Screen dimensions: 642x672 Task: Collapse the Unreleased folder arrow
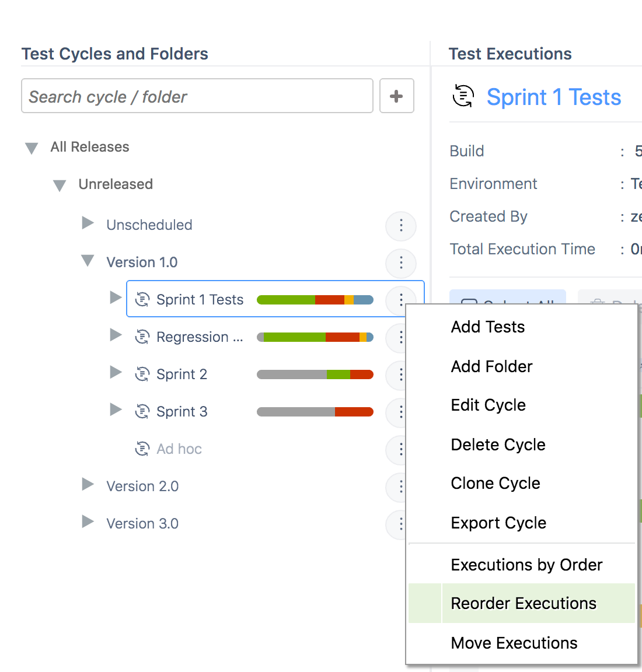pyautogui.click(x=60, y=185)
